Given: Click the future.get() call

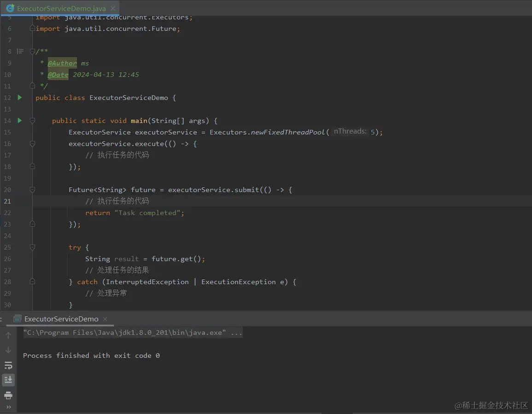Looking at the screenshot, I should coord(176,259).
